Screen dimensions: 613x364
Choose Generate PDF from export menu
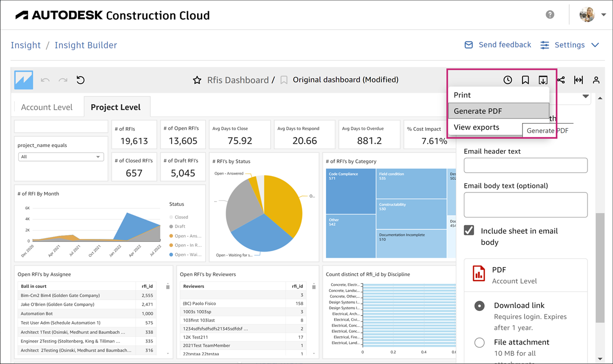(x=478, y=111)
